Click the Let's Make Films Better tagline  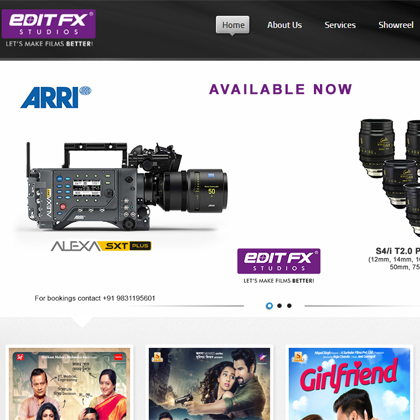click(x=49, y=44)
